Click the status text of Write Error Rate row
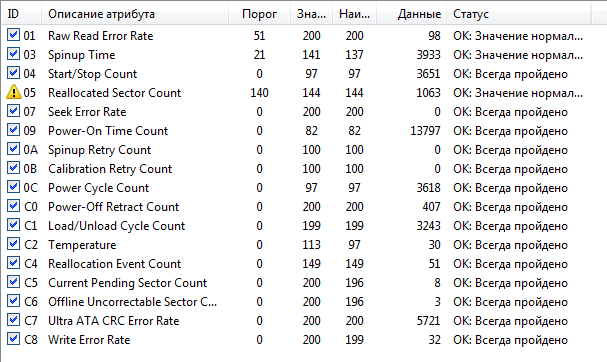607x362 pixels. pyautogui.click(x=511, y=340)
